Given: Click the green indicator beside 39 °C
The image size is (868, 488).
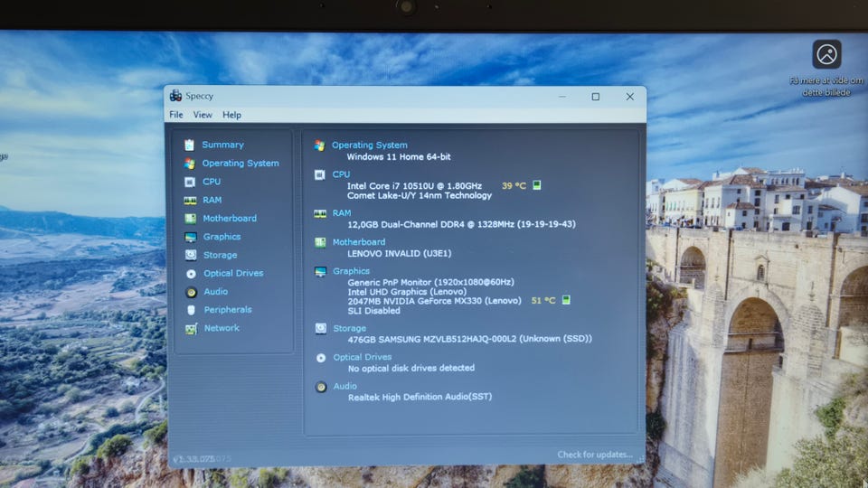Looking at the screenshot, I should pyautogui.click(x=536, y=184).
